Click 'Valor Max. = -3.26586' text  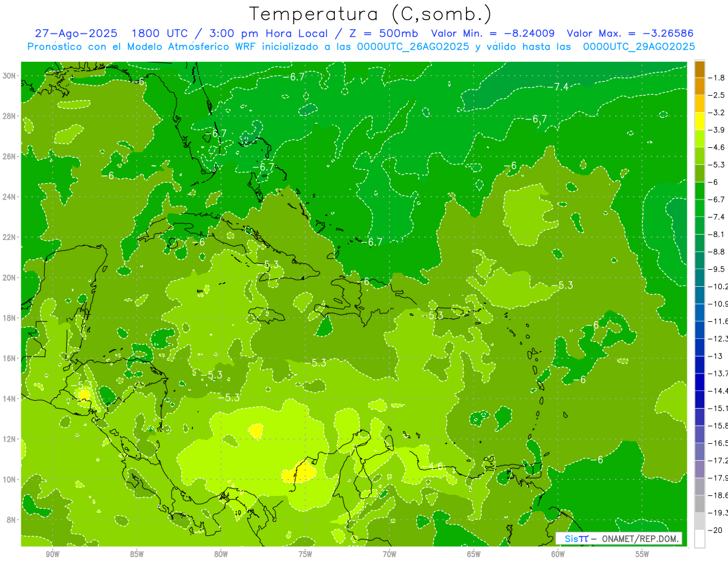pos(630,33)
